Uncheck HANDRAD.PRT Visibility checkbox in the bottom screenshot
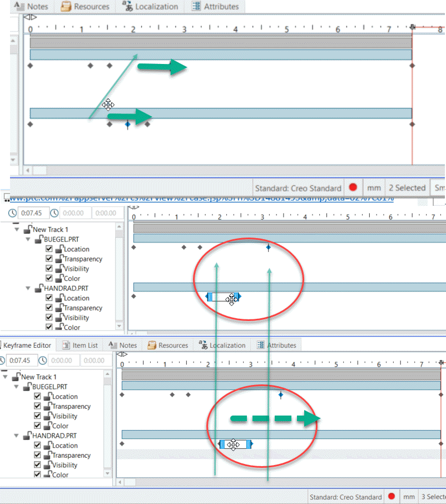Screen dimensions: 446x504 point(37,465)
